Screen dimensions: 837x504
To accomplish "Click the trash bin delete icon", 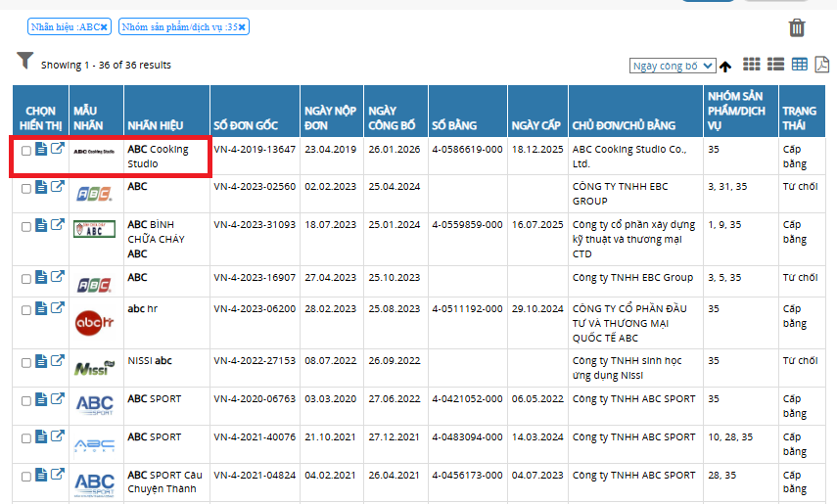I will click(797, 27).
